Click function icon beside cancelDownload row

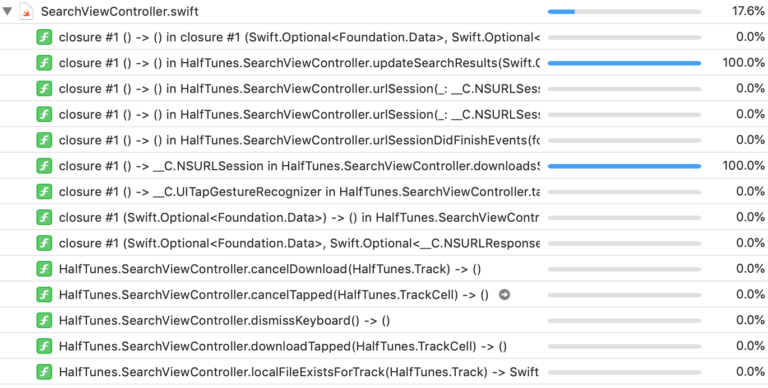[x=44, y=269]
